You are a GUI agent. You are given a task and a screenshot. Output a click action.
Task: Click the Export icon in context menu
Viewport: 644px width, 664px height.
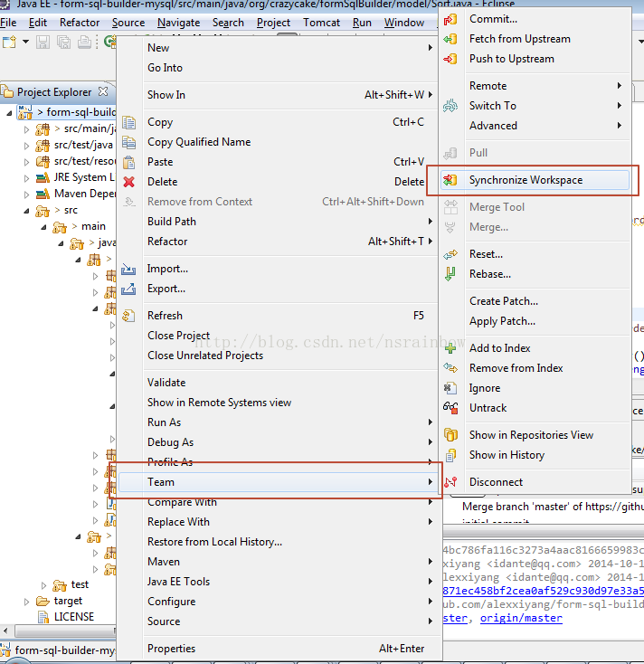coord(128,289)
